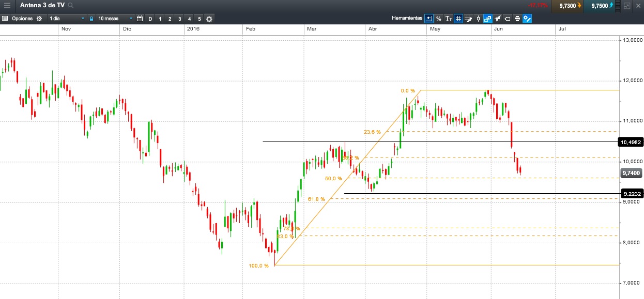Click the 'Jun' label on the time axis
644x299 pixels.
point(498,29)
